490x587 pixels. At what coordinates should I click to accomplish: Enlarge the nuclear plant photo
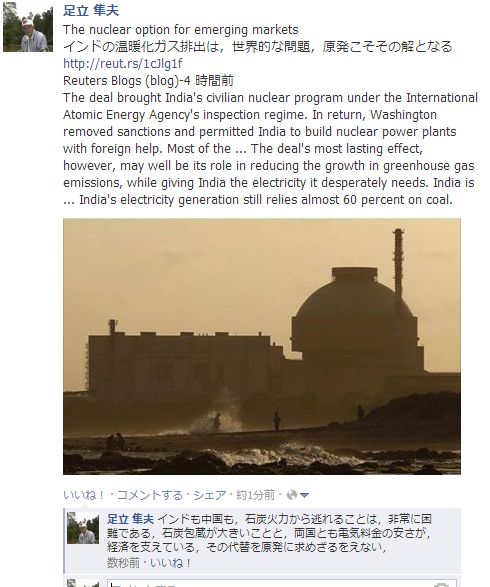pos(262,346)
